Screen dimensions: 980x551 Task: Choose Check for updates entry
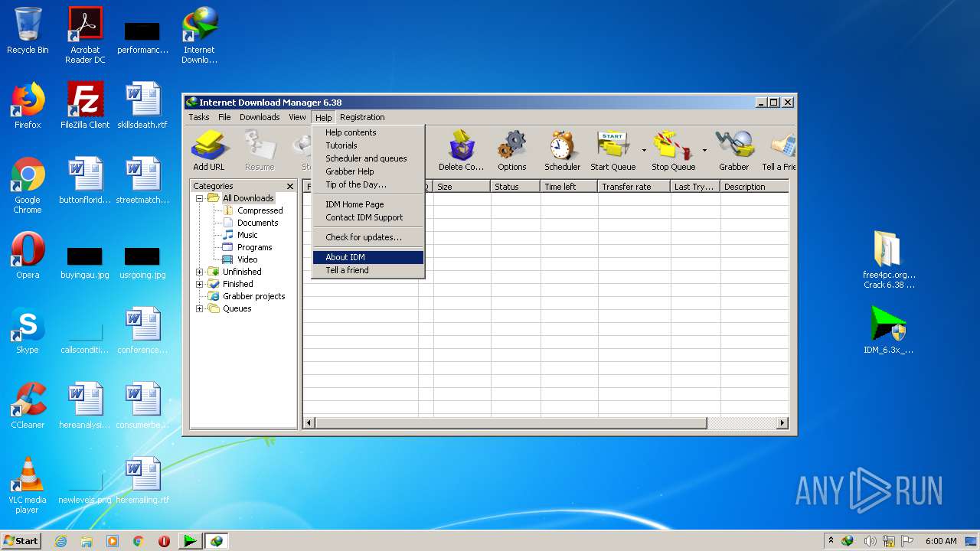[x=368, y=237]
